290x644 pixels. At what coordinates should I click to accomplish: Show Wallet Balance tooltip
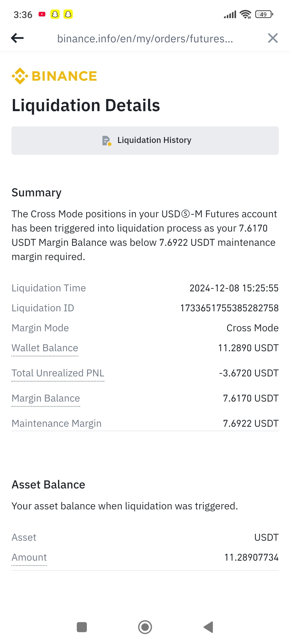point(45,348)
